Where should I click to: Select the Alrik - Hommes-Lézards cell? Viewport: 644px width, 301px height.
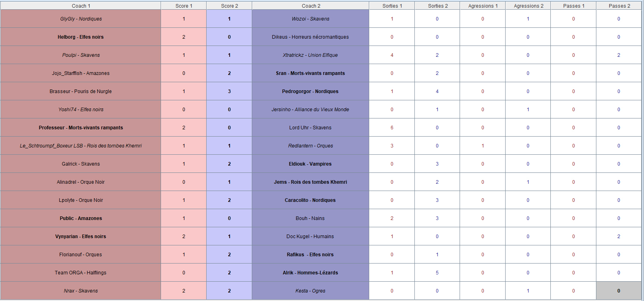pos(311,273)
